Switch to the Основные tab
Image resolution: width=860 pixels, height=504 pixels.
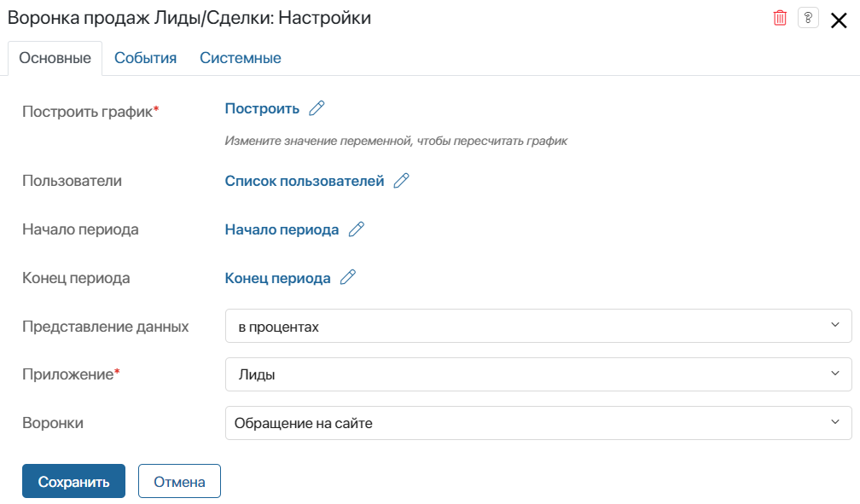pos(55,58)
